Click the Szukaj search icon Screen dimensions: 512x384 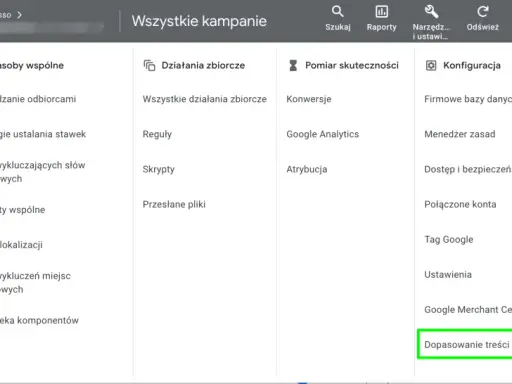[x=338, y=11]
